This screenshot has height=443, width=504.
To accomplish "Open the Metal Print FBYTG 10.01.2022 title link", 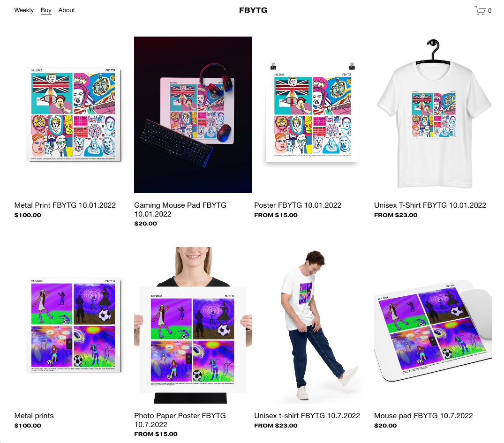I will [65, 205].
